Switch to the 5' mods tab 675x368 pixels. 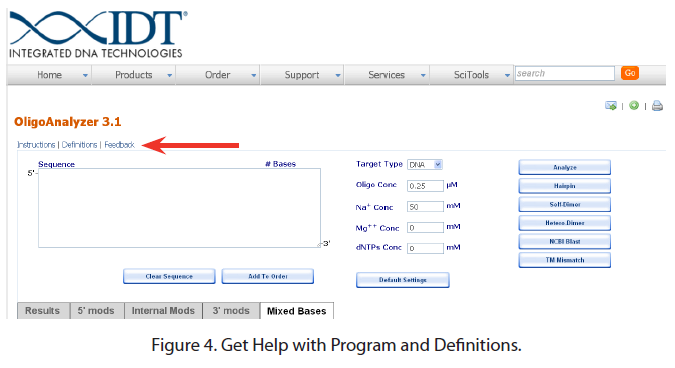(96, 311)
